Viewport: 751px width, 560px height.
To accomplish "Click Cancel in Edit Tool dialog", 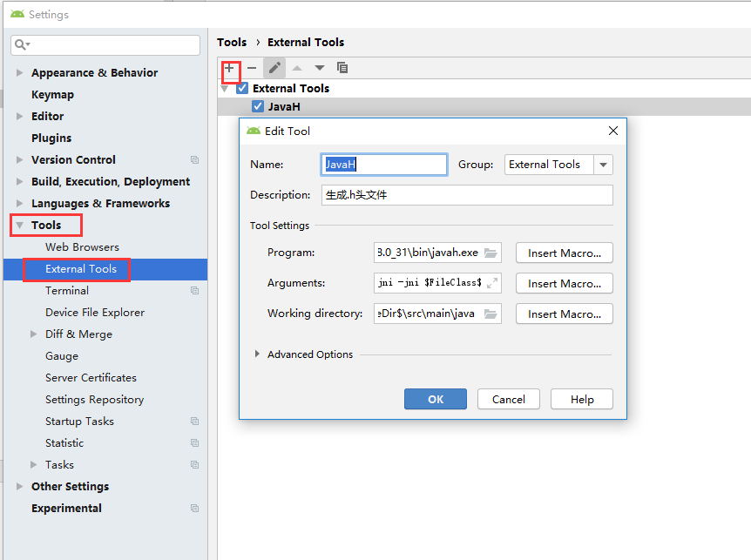I will 509,399.
